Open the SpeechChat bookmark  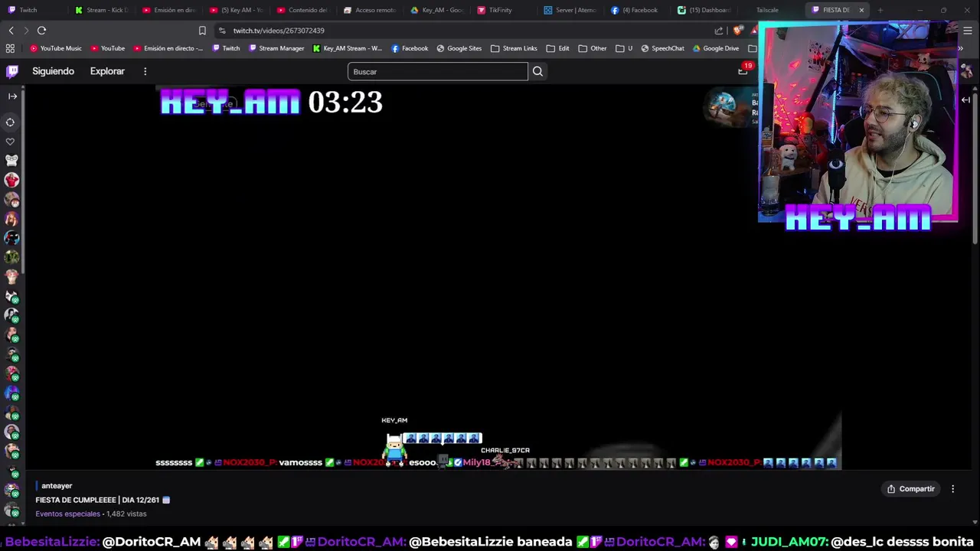pyautogui.click(x=662, y=48)
